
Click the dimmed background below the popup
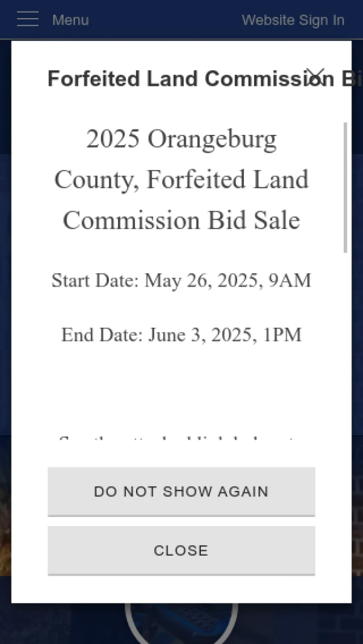pos(62,623)
